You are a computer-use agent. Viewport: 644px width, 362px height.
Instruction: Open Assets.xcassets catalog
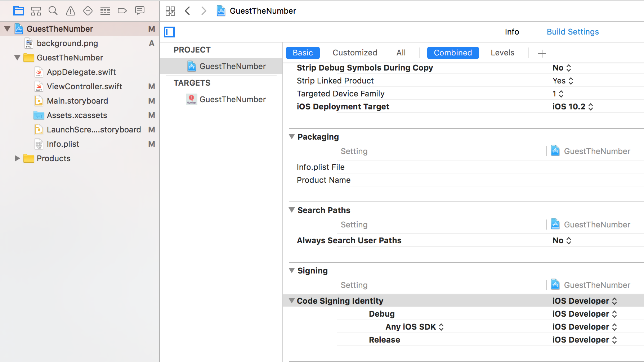click(x=77, y=115)
